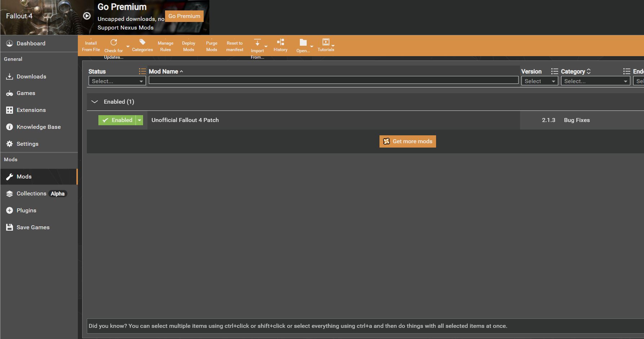Click the Tutorials video icon
The image size is (644, 339).
pos(326,42)
